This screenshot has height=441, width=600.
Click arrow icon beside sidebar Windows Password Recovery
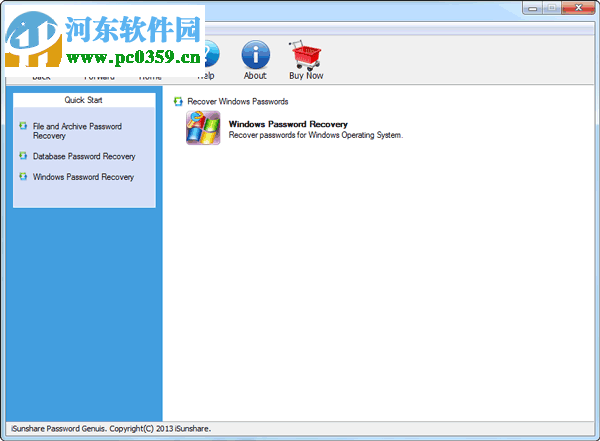pos(23,176)
